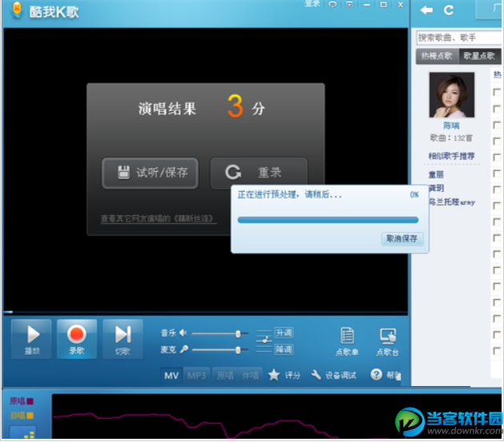Open the 点歌单 song list
504x442 pixels.
(347, 341)
